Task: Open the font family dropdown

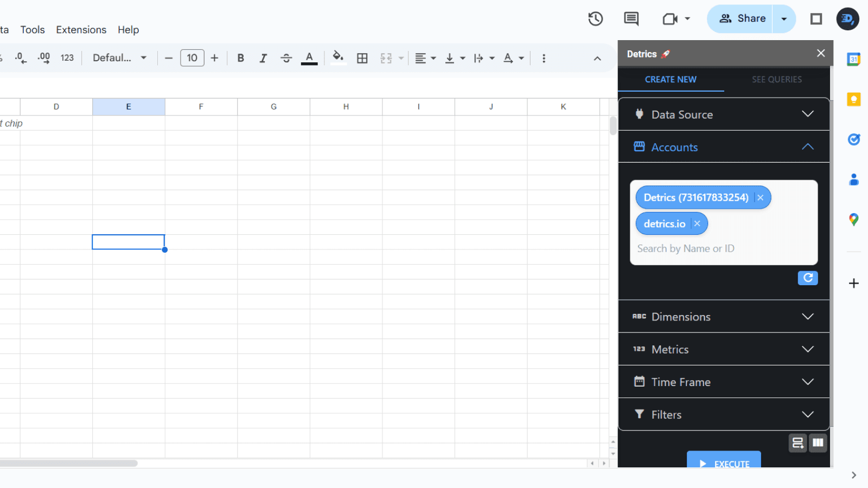Action: [119, 58]
